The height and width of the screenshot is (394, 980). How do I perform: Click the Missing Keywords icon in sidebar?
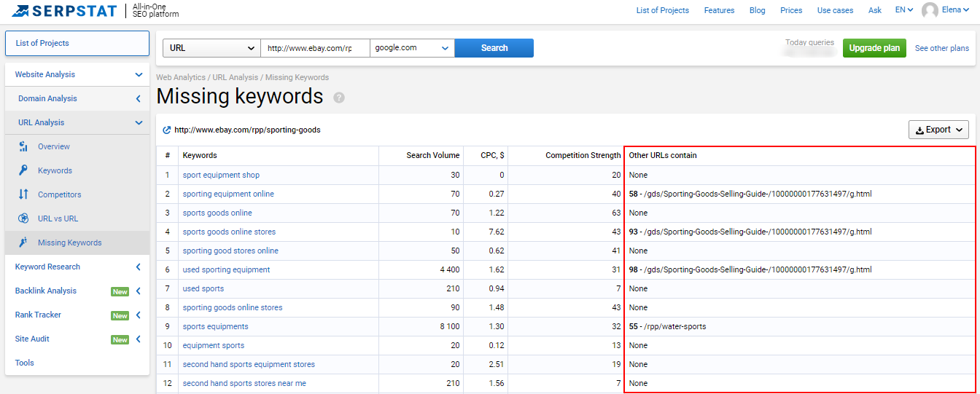pos(23,243)
